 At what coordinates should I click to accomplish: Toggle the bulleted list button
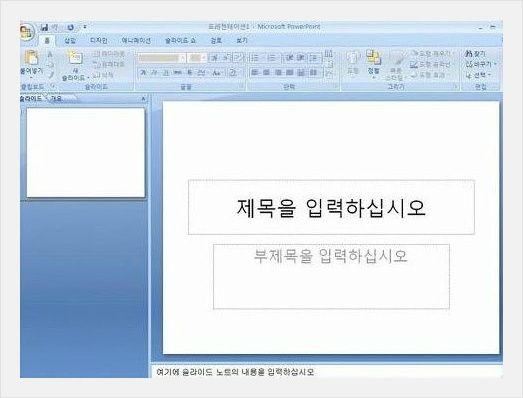pyautogui.click(x=256, y=58)
